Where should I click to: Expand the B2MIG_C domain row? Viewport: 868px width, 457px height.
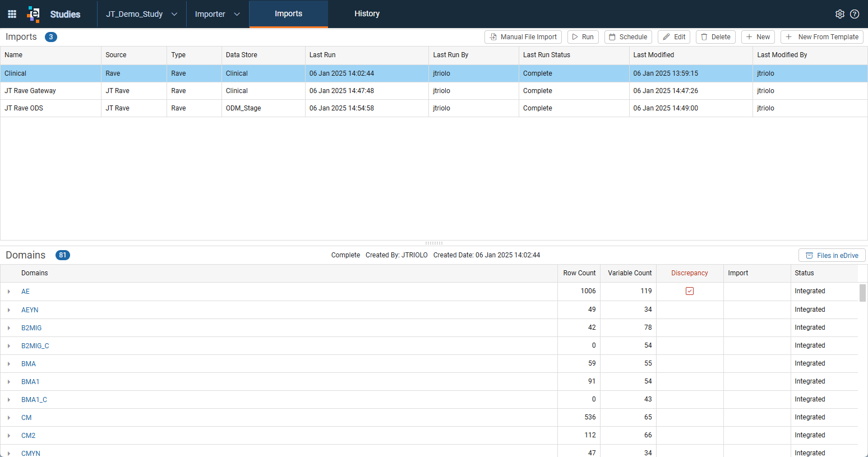pos(9,346)
